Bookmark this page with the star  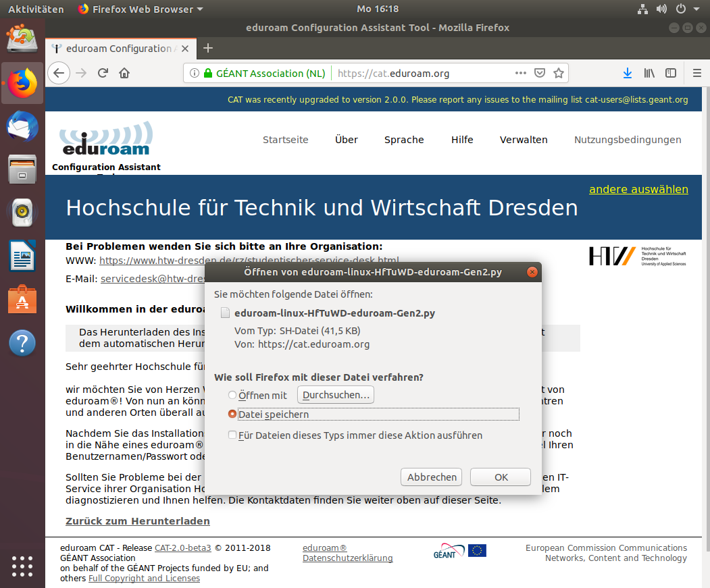coord(559,73)
